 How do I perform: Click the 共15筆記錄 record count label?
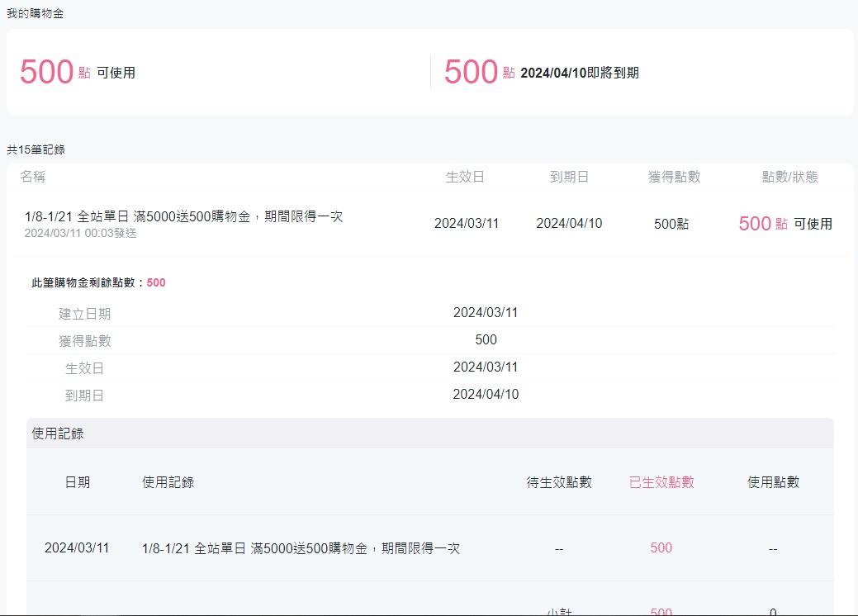click(x=36, y=149)
